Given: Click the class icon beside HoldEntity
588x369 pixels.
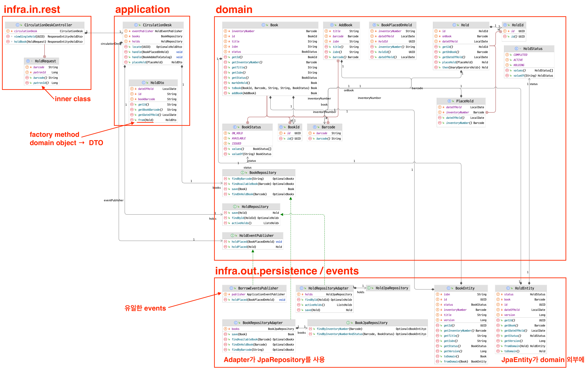Looking at the screenshot, I should [508, 288].
